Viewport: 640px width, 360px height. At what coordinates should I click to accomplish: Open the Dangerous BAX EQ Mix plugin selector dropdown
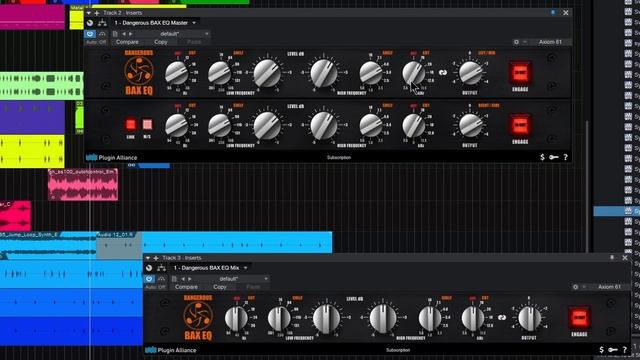pos(210,268)
